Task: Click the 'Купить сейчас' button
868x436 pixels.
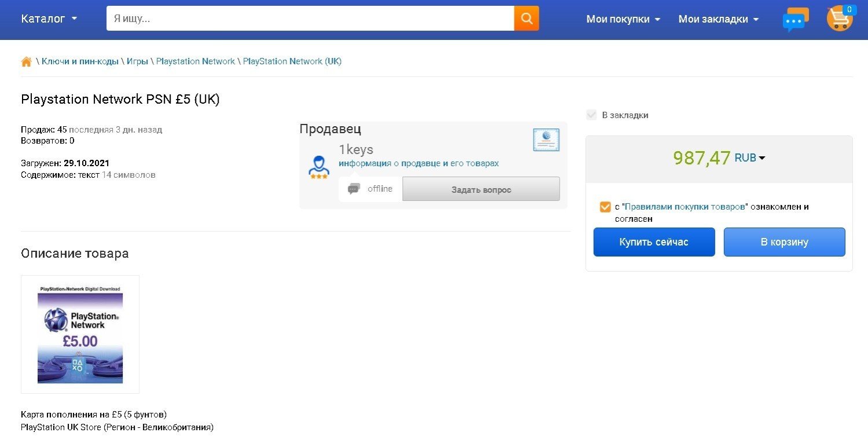Action: [654, 242]
